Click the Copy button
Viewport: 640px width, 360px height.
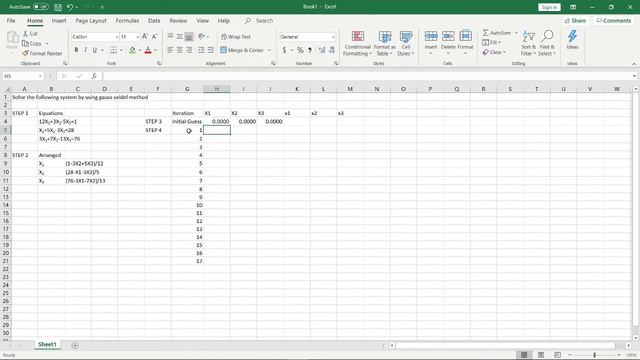32,43
